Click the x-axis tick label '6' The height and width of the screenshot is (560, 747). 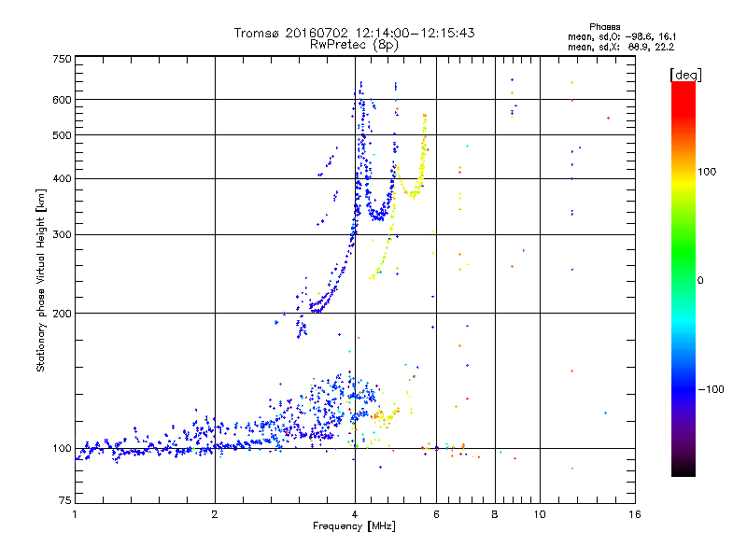(x=436, y=514)
